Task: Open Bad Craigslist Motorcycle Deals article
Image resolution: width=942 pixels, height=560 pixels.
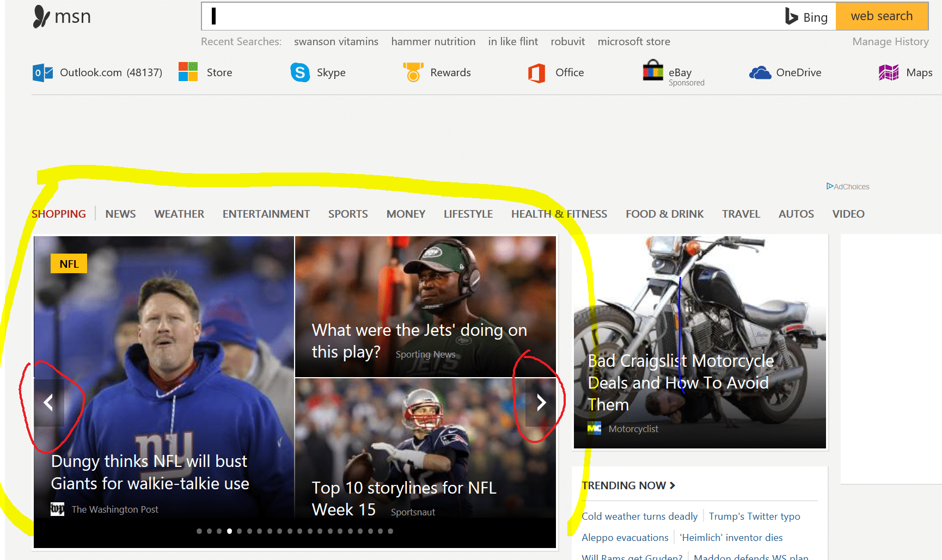Action: (x=681, y=383)
